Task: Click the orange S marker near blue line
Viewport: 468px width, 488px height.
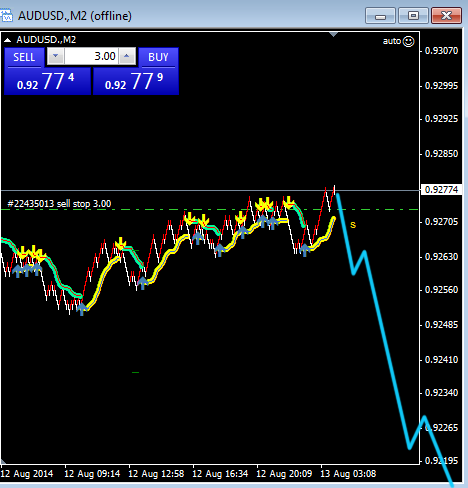Action: pos(353,225)
